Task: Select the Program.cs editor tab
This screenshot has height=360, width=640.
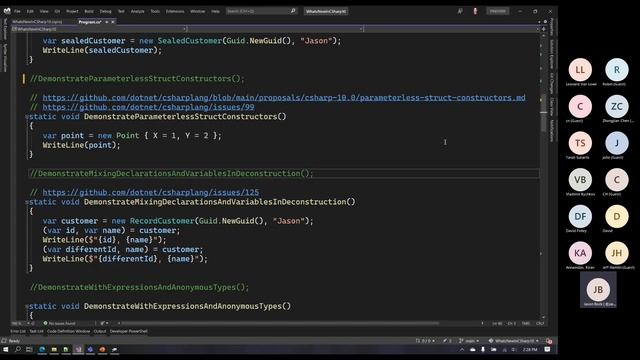Action: click(90, 22)
